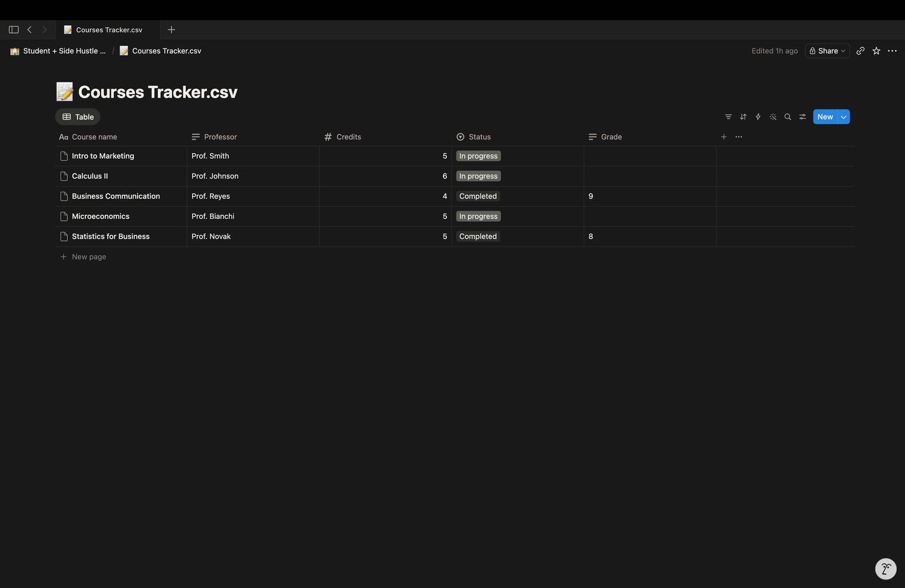The width and height of the screenshot is (905, 588).
Task: Select Prof. Smith cell
Action: click(x=253, y=156)
